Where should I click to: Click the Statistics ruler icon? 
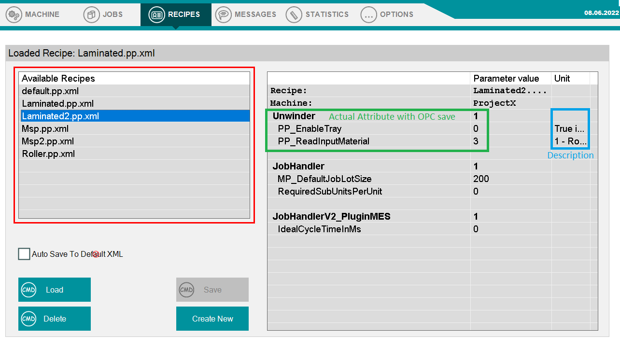294,14
